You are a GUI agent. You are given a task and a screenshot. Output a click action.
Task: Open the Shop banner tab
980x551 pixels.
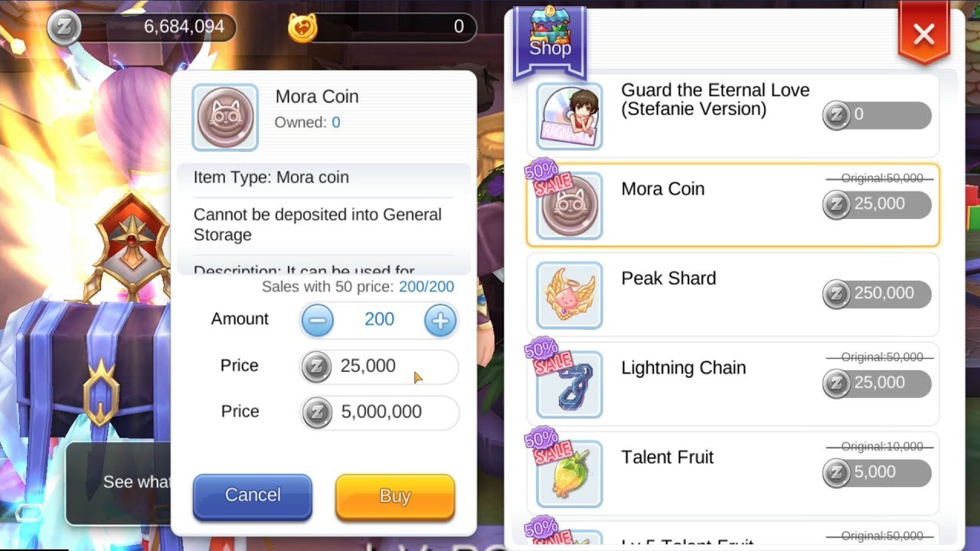(550, 42)
